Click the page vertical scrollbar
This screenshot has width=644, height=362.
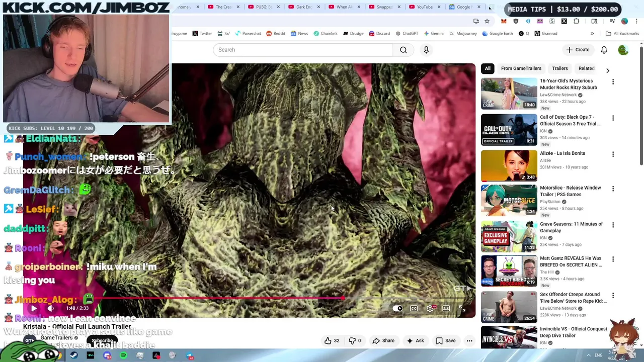641,106
